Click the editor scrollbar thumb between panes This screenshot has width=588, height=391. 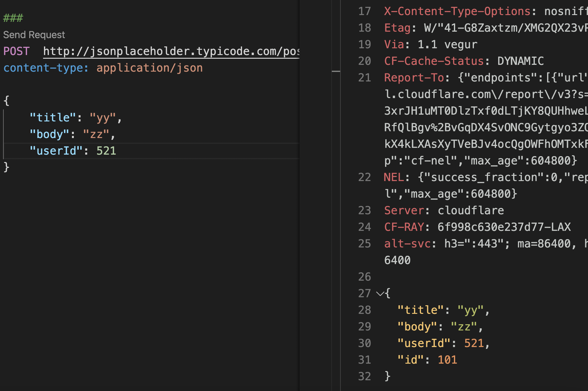click(336, 71)
